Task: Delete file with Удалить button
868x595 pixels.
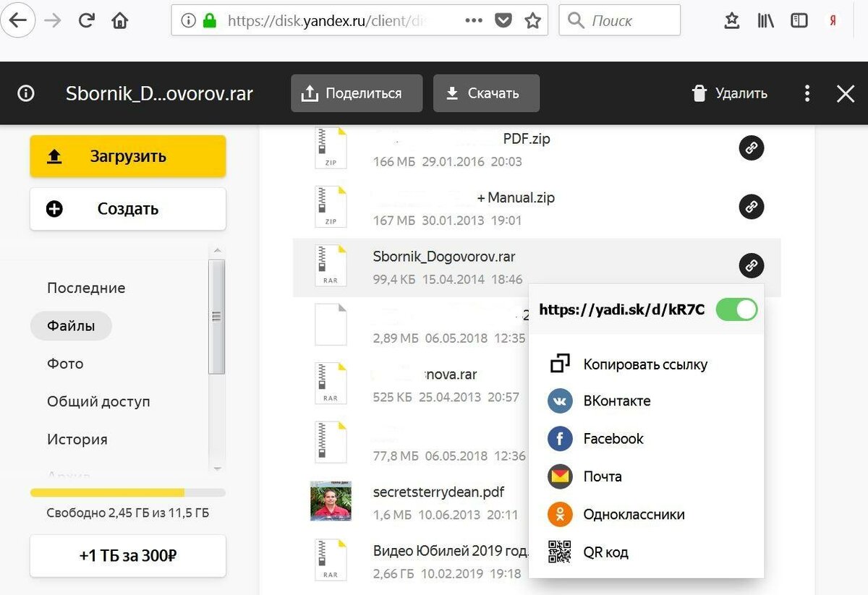Action: 730,93
